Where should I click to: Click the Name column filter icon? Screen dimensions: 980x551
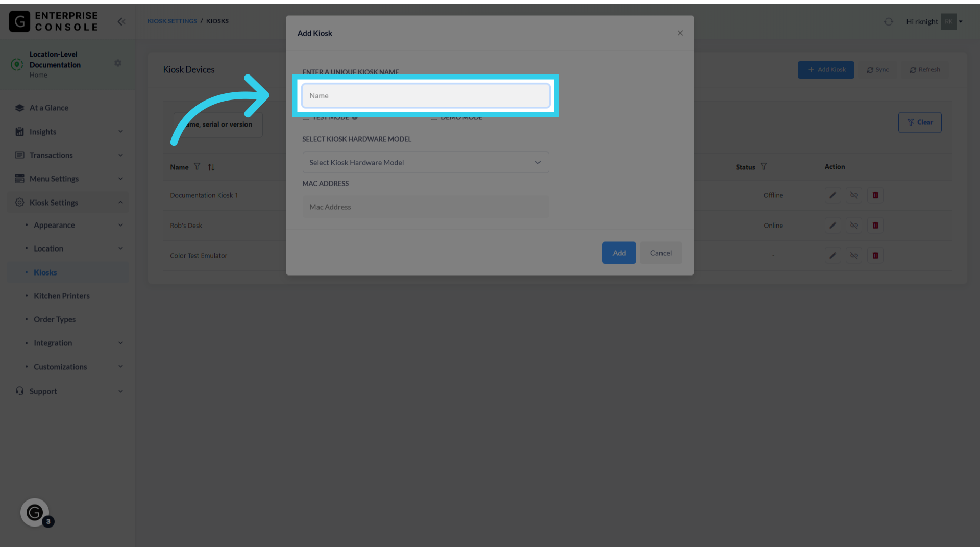[x=197, y=167]
